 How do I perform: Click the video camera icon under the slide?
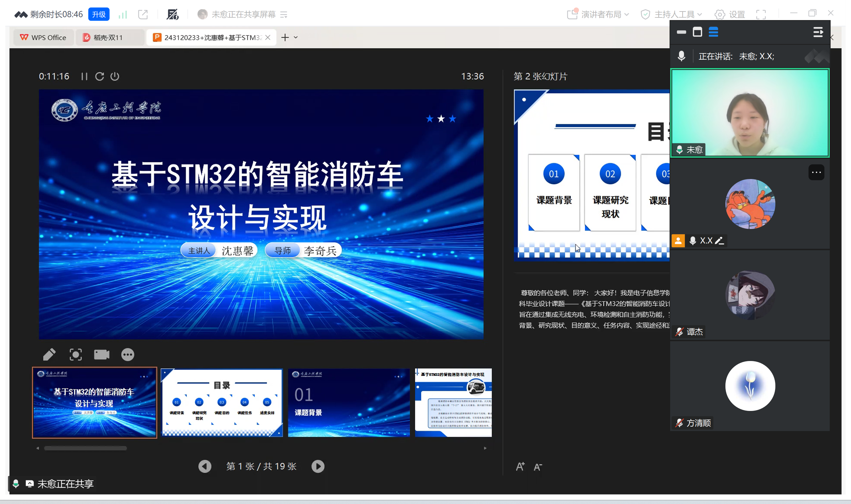[x=102, y=355]
